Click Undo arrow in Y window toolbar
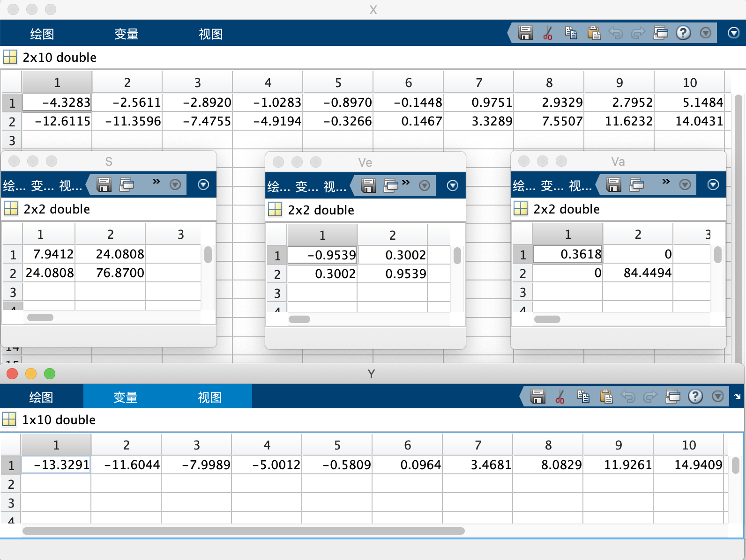The width and height of the screenshot is (746, 560). [628, 396]
